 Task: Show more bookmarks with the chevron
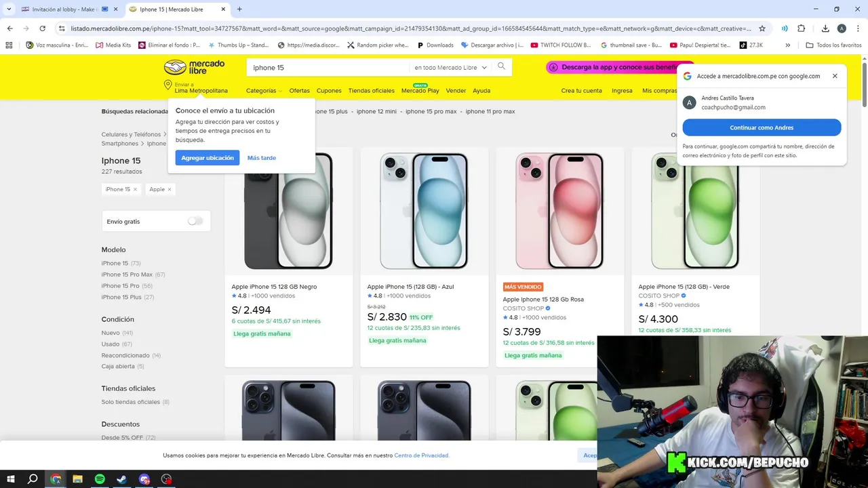pyautogui.click(x=787, y=45)
